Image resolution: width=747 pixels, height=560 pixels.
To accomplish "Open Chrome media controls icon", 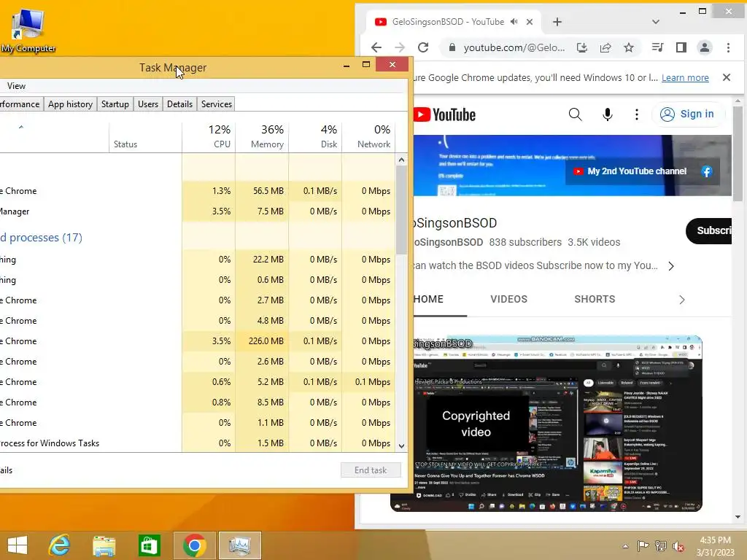I will (657, 47).
